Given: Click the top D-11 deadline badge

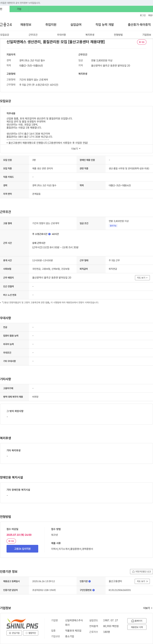Looking at the screenshot, I should pos(142,42).
